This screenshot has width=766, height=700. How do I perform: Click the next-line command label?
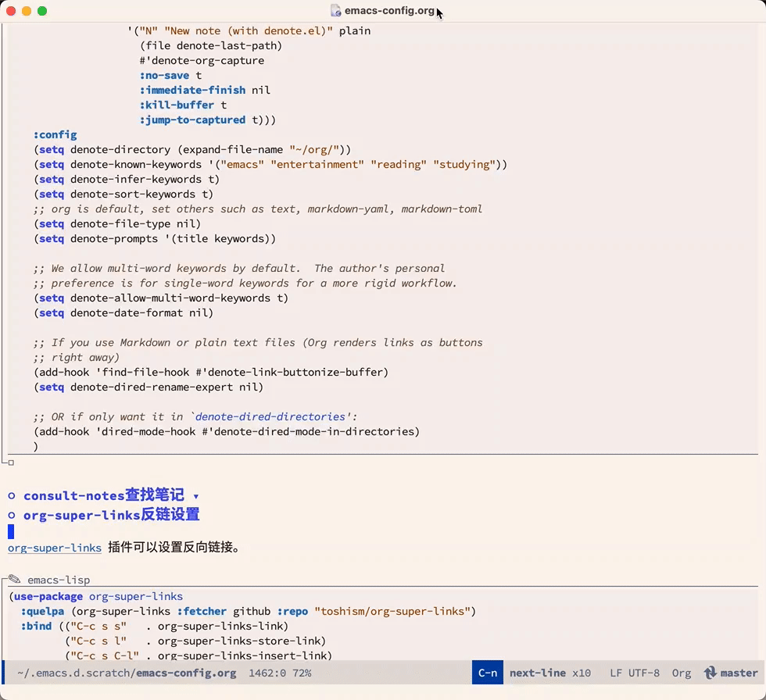538,673
